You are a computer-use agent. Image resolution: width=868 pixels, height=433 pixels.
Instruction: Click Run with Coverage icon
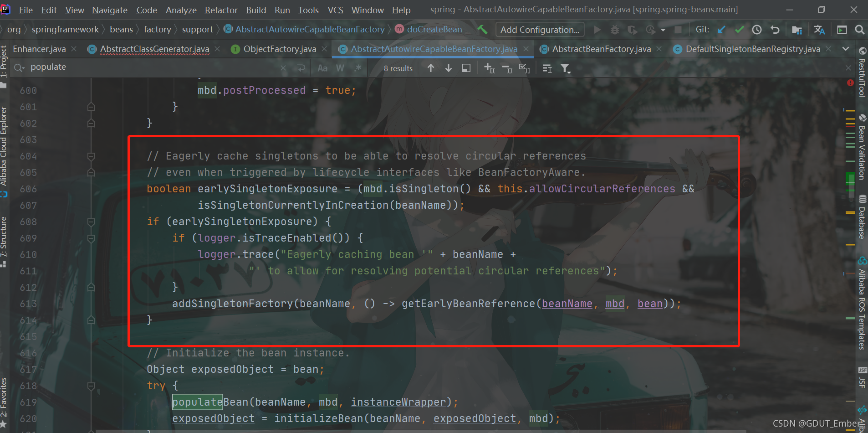pyautogui.click(x=632, y=30)
